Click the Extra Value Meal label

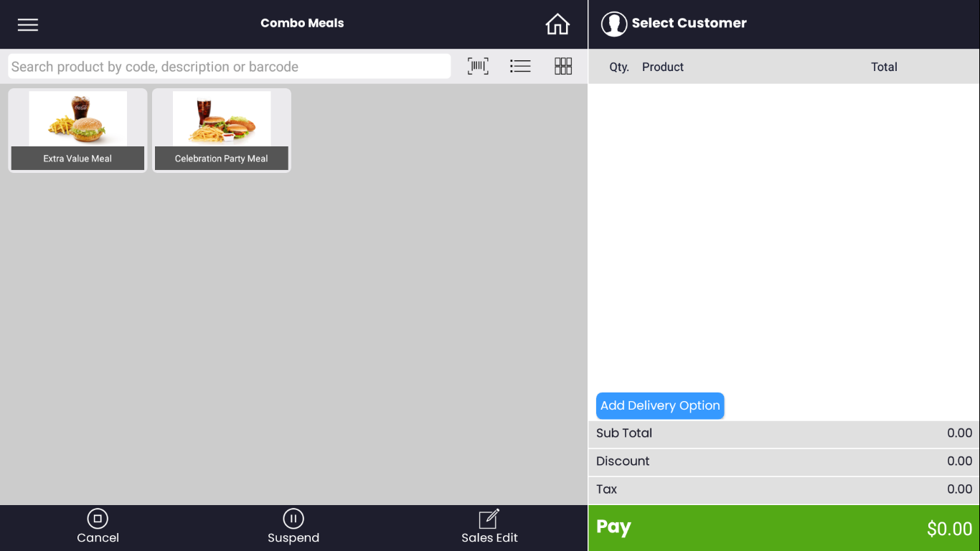pyautogui.click(x=77, y=159)
